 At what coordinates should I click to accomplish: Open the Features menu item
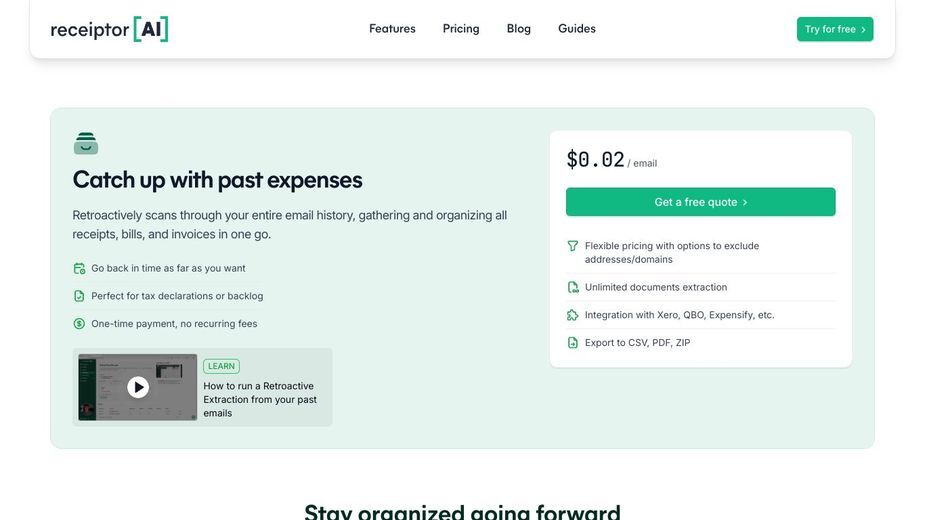(x=392, y=28)
